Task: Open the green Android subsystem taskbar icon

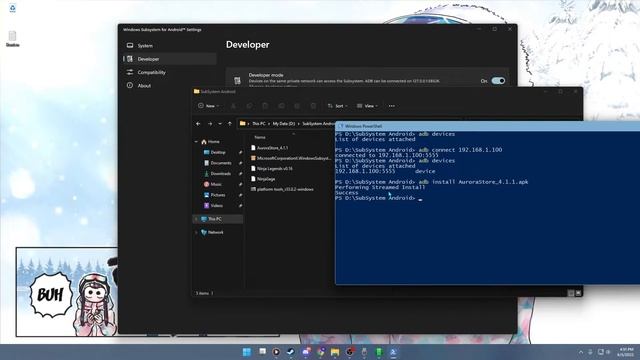Action: (x=379, y=352)
